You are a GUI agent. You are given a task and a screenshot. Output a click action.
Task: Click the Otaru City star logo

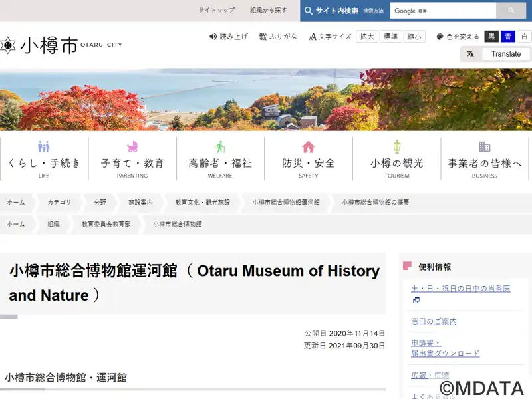(7, 45)
